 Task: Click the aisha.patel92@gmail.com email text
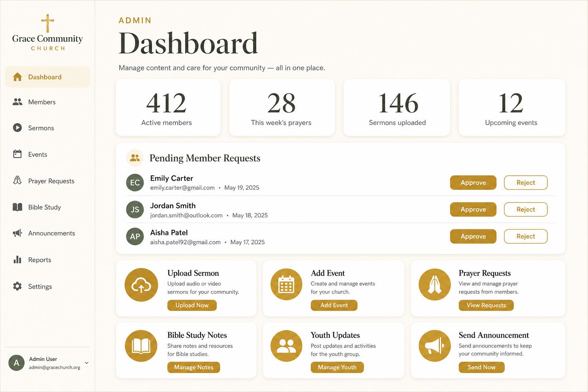[185, 242]
